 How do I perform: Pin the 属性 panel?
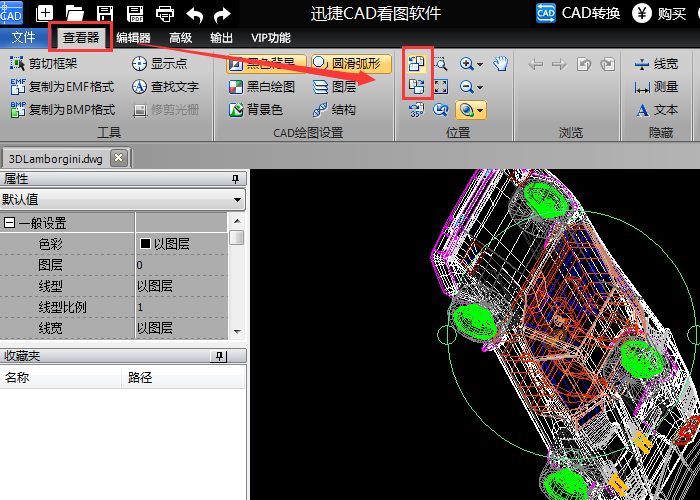point(235,179)
